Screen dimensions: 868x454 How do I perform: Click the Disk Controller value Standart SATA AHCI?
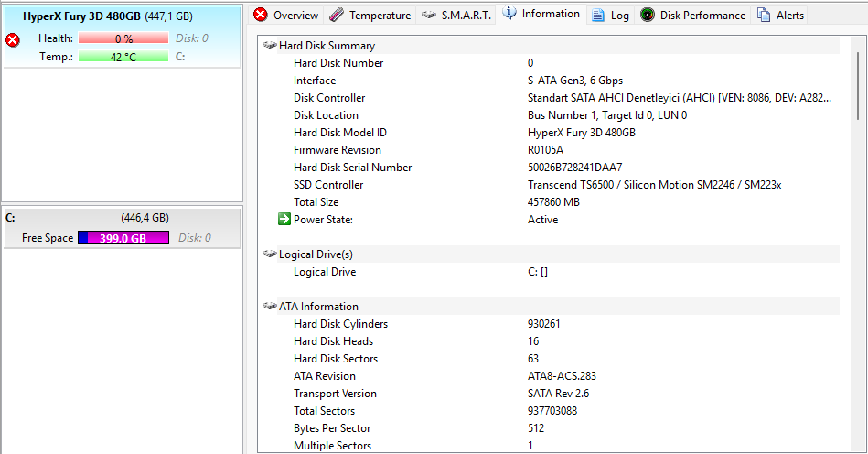click(680, 98)
